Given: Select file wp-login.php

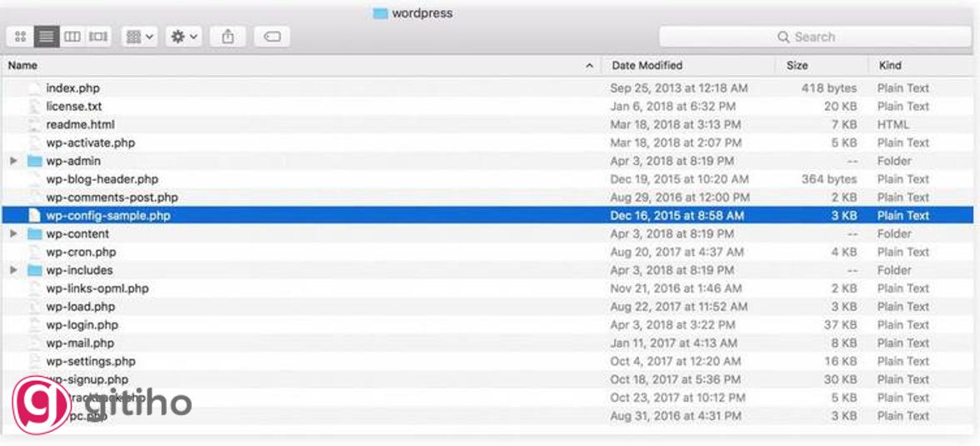Looking at the screenshot, I should click(82, 324).
